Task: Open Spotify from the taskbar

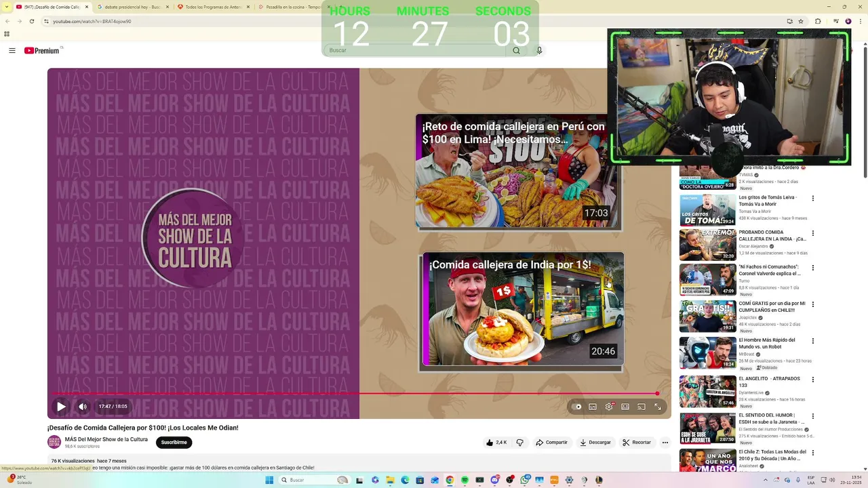Action: pos(465,480)
